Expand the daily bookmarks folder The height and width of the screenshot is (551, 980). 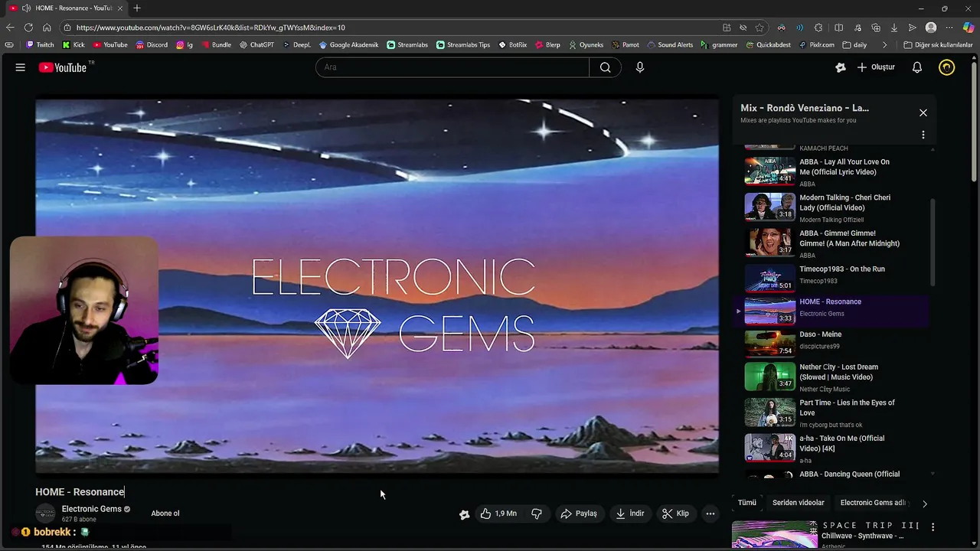pos(854,45)
